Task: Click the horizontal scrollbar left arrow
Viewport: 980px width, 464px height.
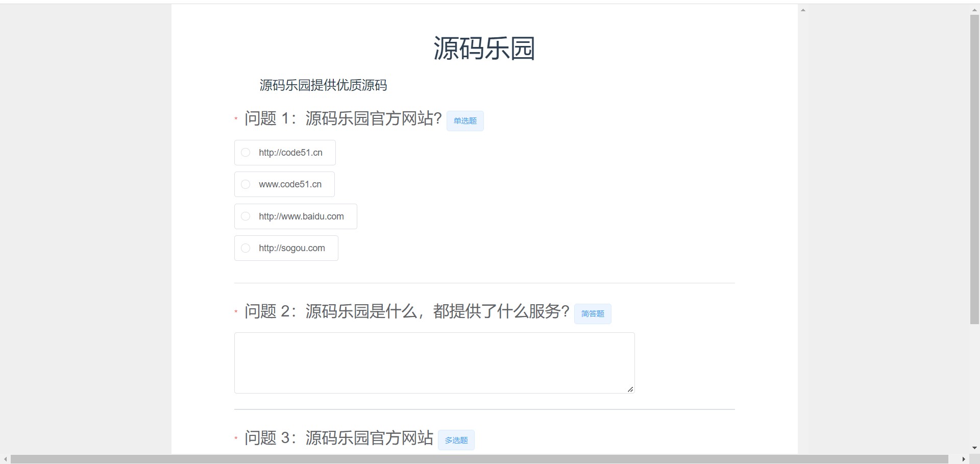Action: 5,459
